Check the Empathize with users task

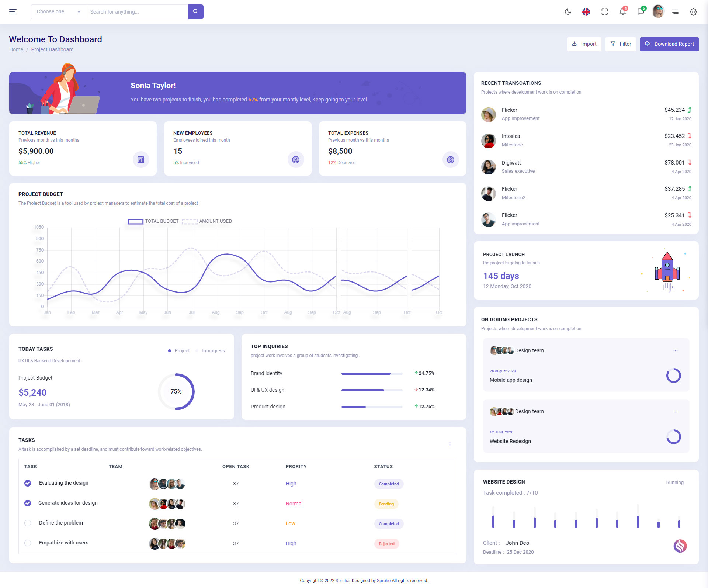click(28, 543)
